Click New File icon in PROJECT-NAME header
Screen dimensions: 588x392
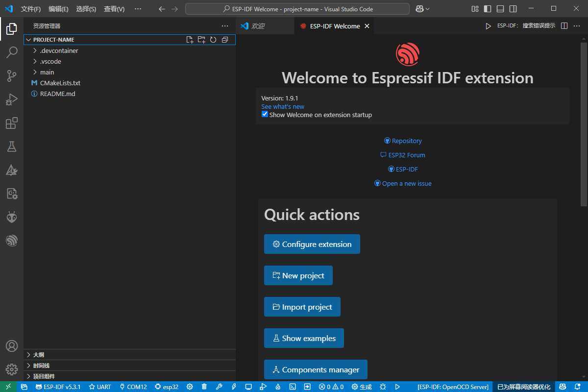pyautogui.click(x=190, y=40)
